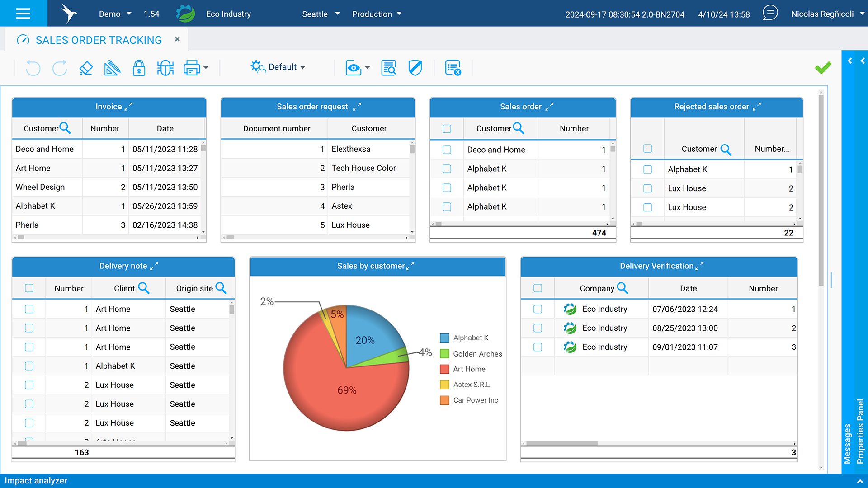Click the bug debug icon

point(165,68)
